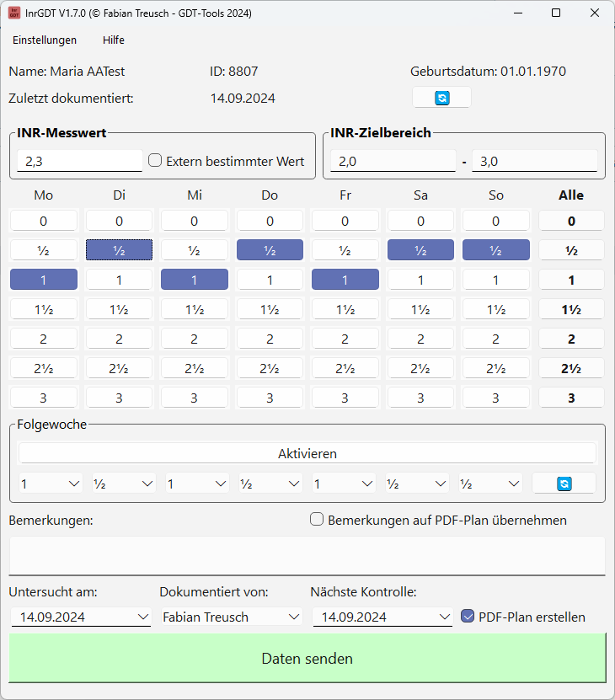Screen dimensions: 615x700
Task: Click the InrGDT app icon in title bar
Action: coord(14,13)
